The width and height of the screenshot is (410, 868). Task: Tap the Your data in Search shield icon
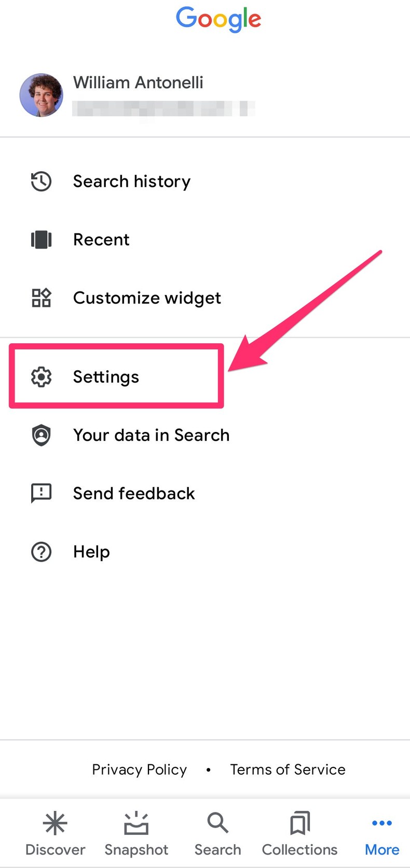[x=41, y=435]
